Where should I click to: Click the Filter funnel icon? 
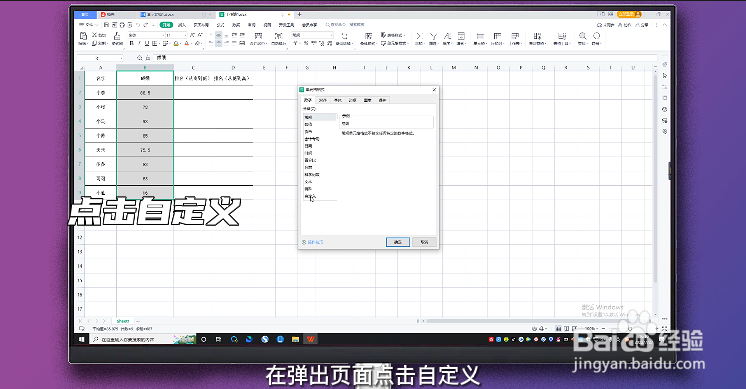(433, 36)
